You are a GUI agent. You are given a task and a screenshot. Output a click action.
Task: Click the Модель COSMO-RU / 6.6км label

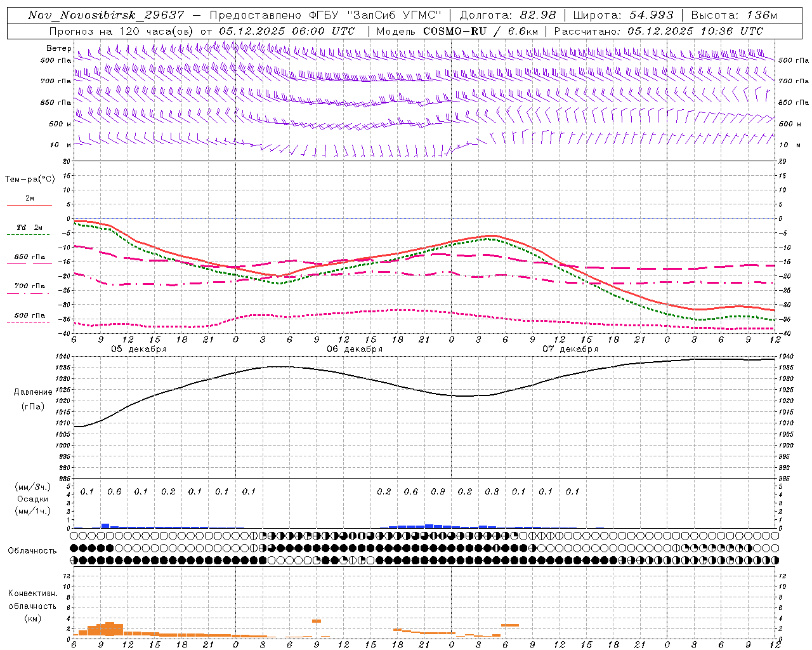(457, 31)
